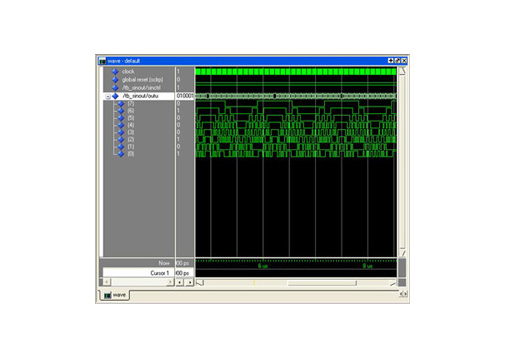Click the diamond icon beside global reset signal

[115, 80]
